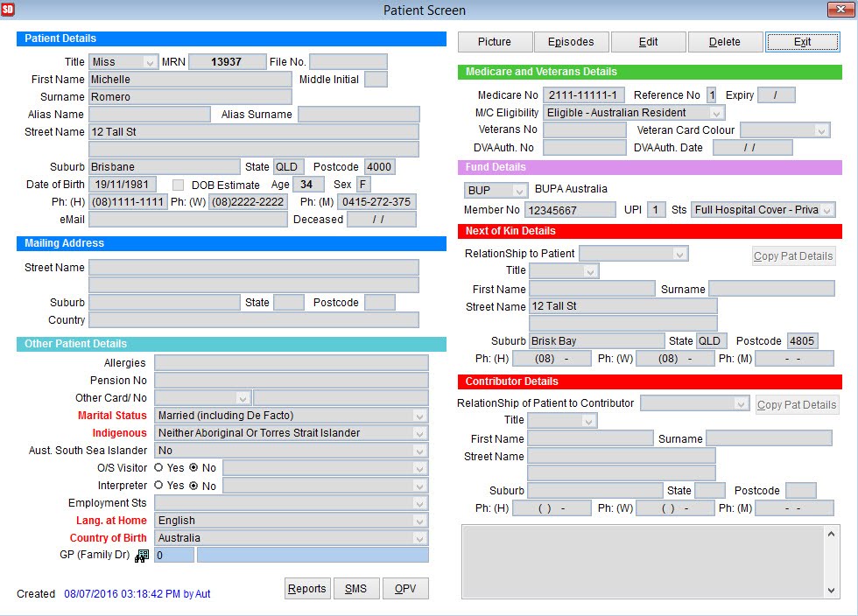Open the O/S Visitor country dropdown
Viewport: 858px width, 616px height.
click(419, 468)
